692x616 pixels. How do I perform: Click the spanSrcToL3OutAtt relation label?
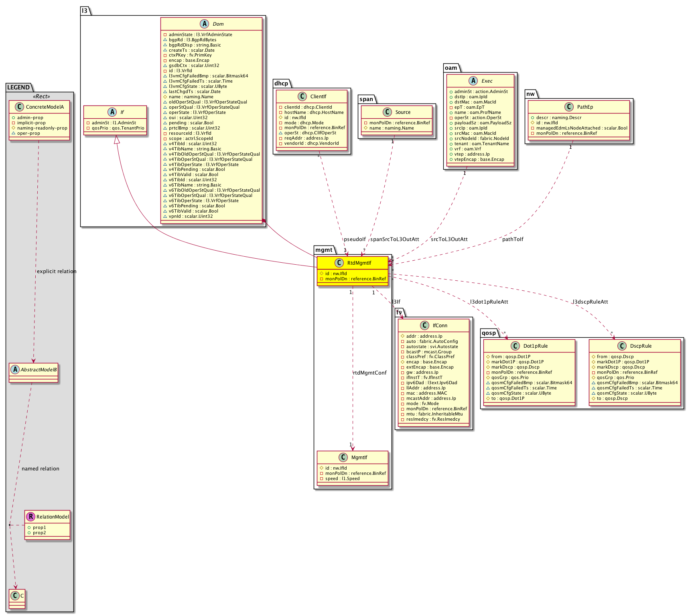(x=394, y=239)
